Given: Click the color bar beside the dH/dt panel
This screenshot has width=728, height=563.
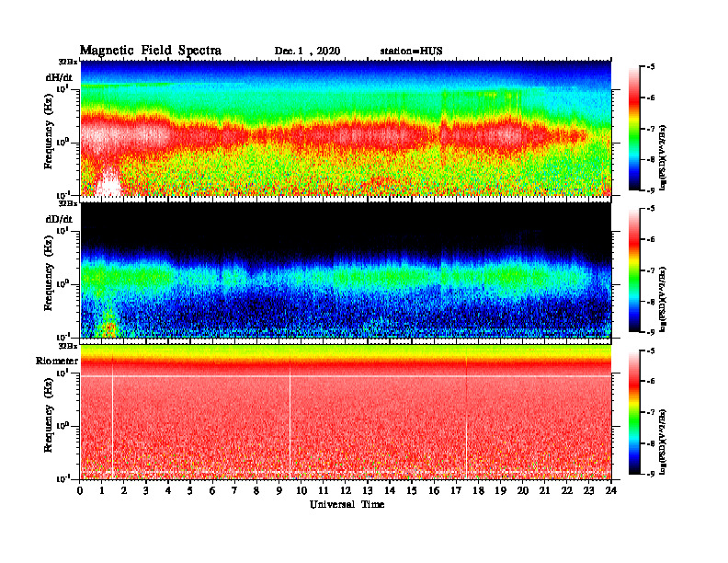Looking at the screenshot, I should (633, 128).
